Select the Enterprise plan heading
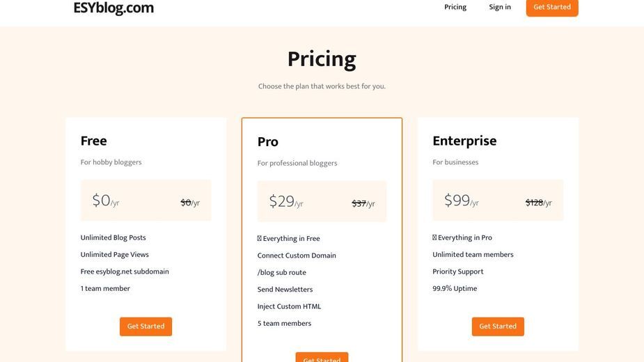Viewport: 644px width, 362px height. click(x=464, y=141)
